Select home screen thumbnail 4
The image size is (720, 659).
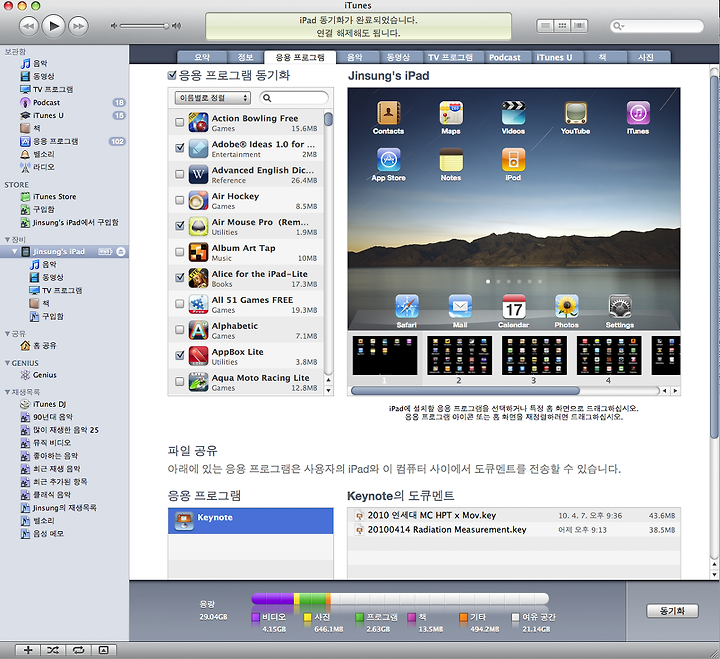[609, 355]
